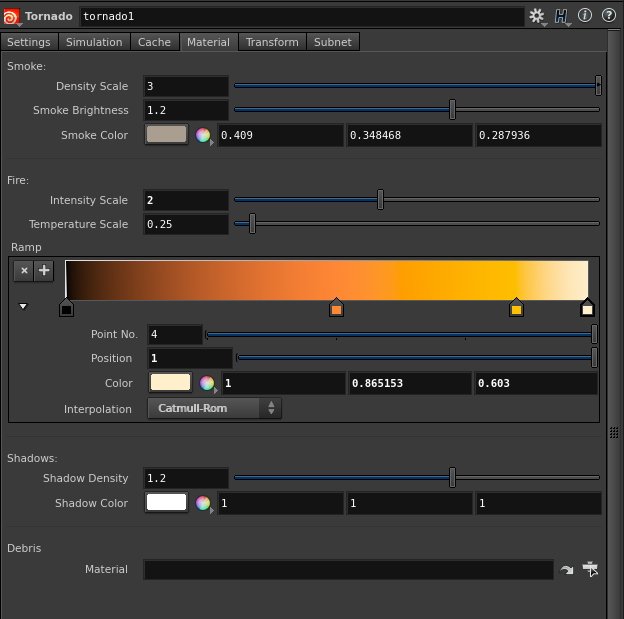The width and height of the screenshot is (624, 619).
Task: Click the Smoke Color label
Action: tap(95, 135)
